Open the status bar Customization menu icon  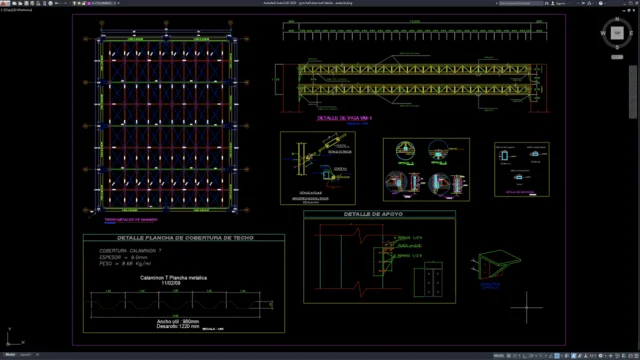tap(636, 356)
